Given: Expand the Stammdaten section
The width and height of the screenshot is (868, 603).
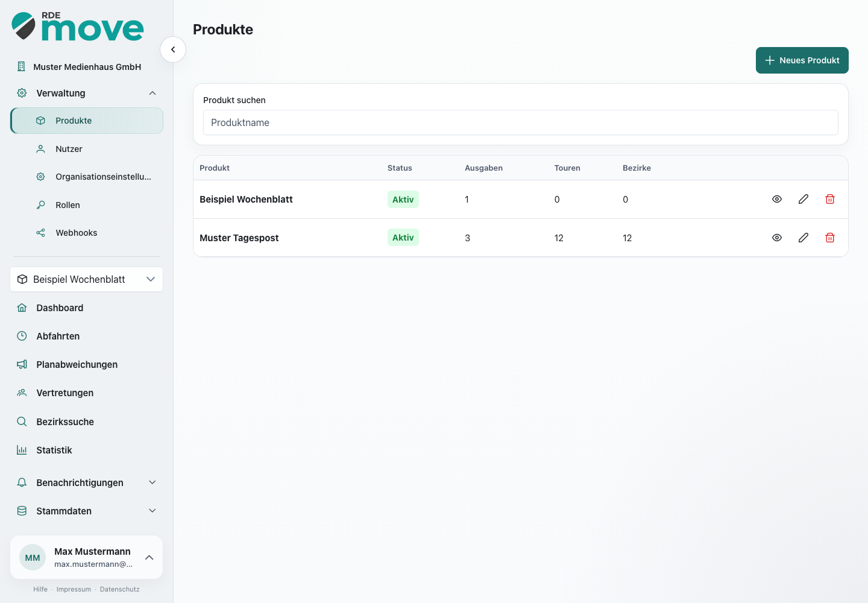Looking at the screenshot, I should (87, 511).
